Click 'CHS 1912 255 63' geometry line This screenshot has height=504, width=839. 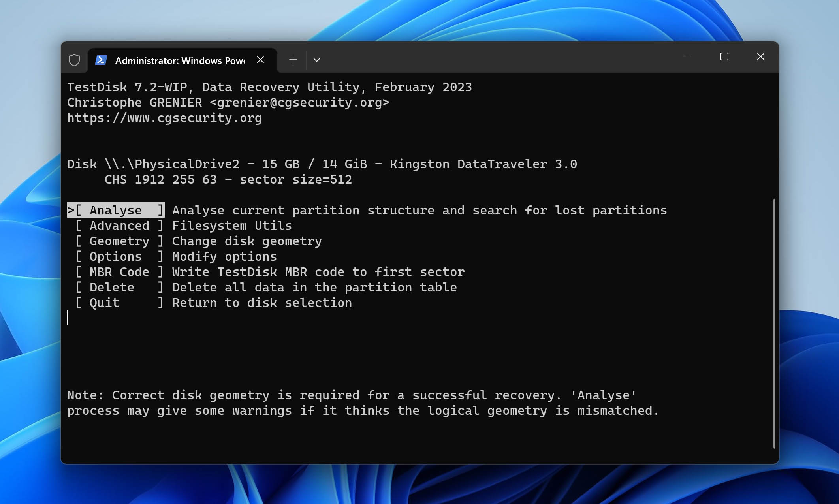(x=228, y=179)
